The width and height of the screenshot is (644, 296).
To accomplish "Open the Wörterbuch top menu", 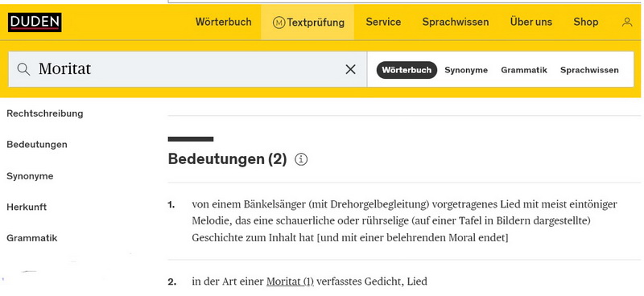I will [x=224, y=22].
